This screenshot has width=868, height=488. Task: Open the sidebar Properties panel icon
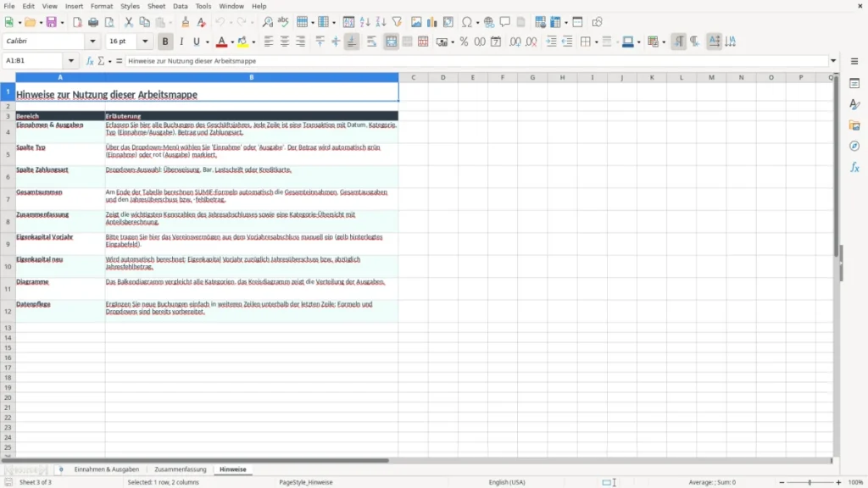(x=854, y=84)
